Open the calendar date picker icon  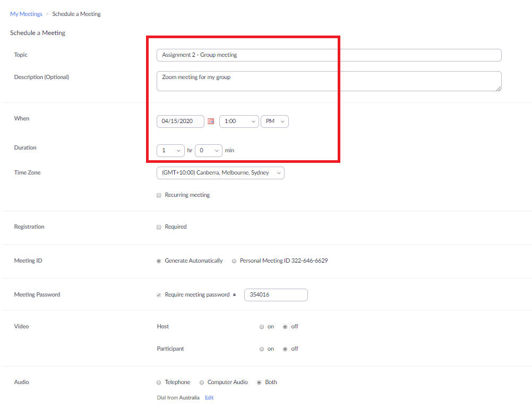coord(211,121)
